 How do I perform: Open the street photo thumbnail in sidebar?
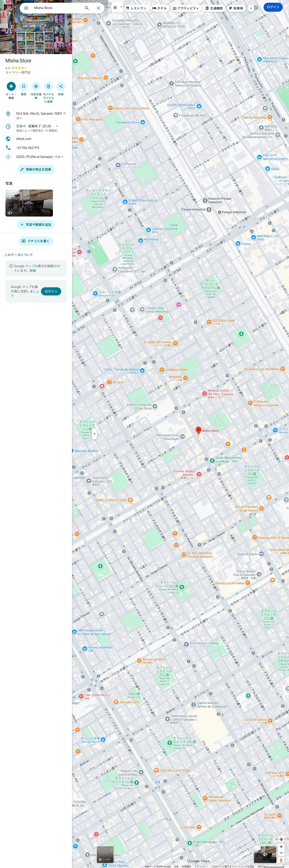click(29, 203)
